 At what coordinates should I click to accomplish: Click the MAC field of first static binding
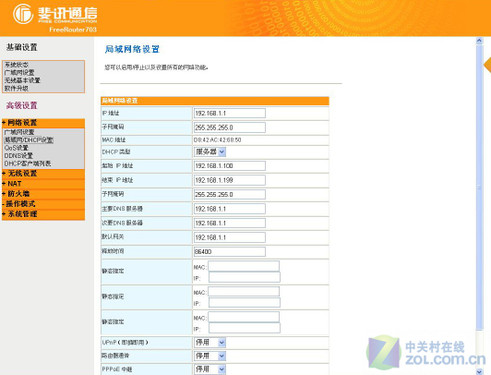click(x=244, y=266)
